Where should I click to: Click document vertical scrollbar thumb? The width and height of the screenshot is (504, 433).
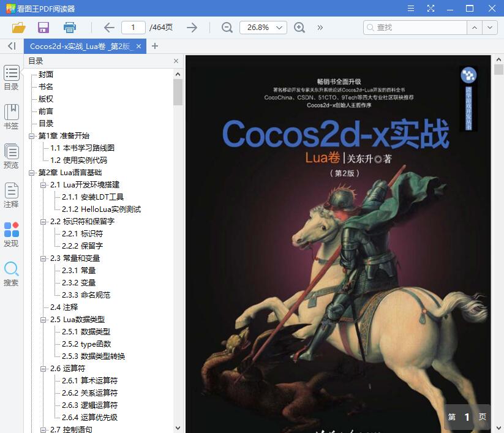[498, 69]
